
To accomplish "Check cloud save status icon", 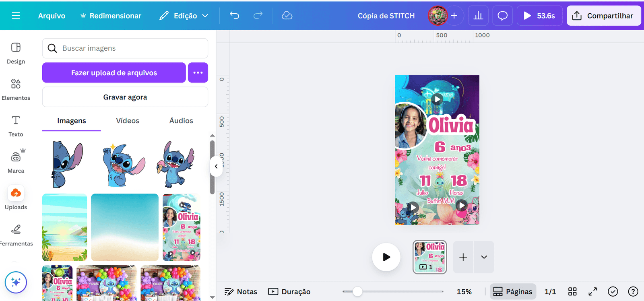I will 287,16.
